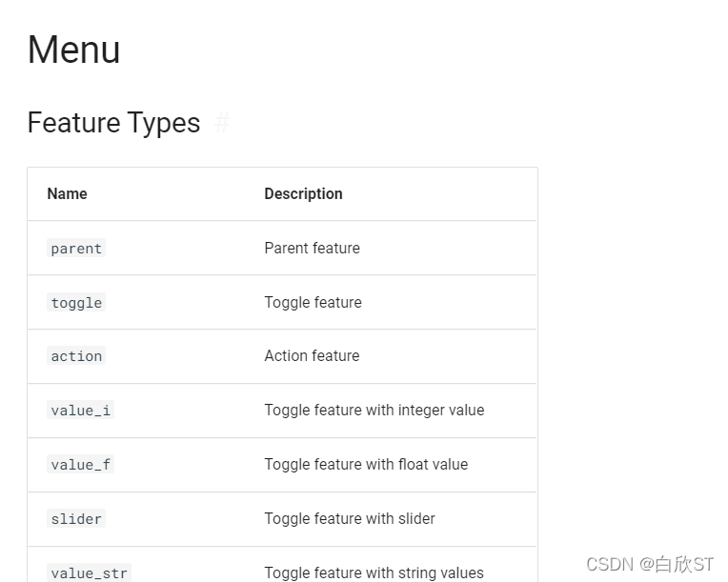Viewport: 728px width, 582px height.
Task: Select the slider code label
Action: coord(76,519)
